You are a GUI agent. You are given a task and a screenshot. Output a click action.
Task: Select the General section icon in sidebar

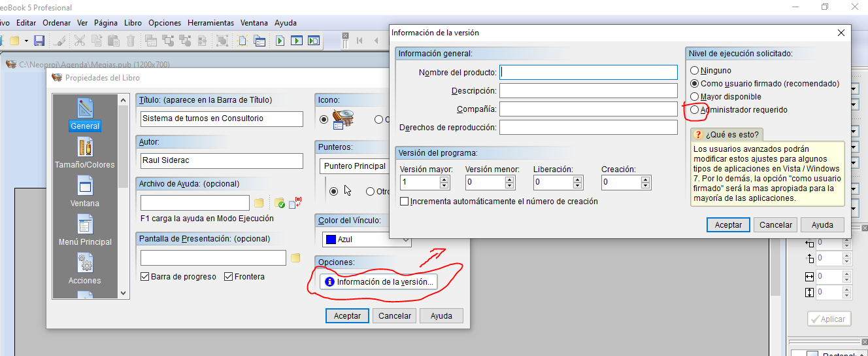point(86,108)
